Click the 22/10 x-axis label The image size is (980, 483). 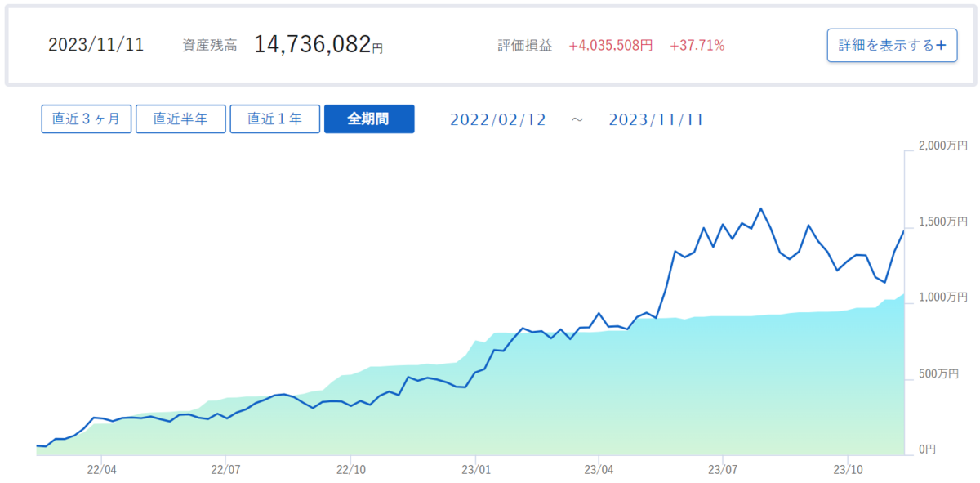pos(350,470)
